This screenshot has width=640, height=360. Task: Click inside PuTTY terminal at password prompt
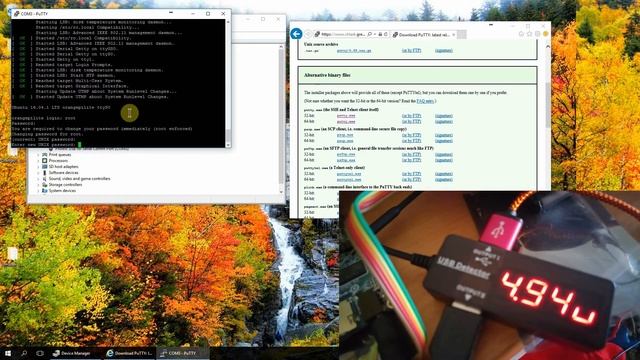80,145
